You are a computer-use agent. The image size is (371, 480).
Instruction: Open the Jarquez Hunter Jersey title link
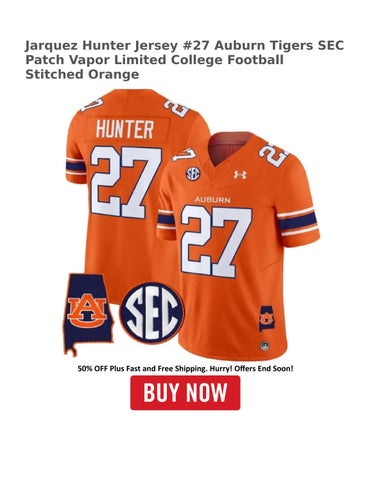coord(184,60)
